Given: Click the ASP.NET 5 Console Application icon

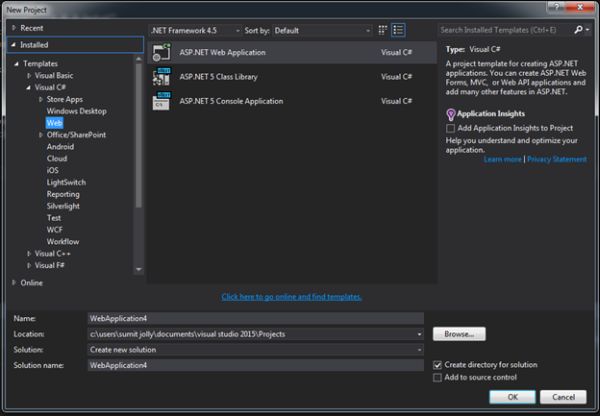Looking at the screenshot, I should click(161, 101).
